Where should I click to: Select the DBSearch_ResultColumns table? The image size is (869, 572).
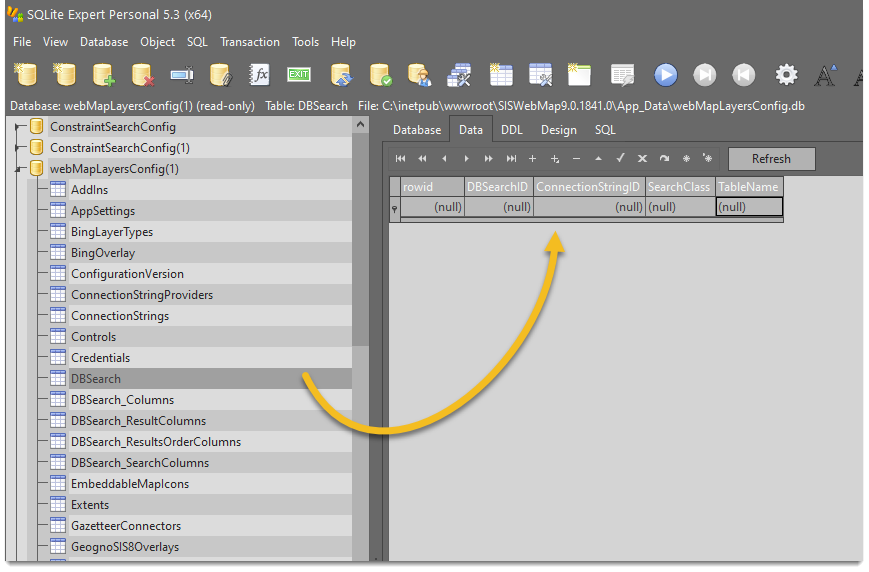(138, 421)
